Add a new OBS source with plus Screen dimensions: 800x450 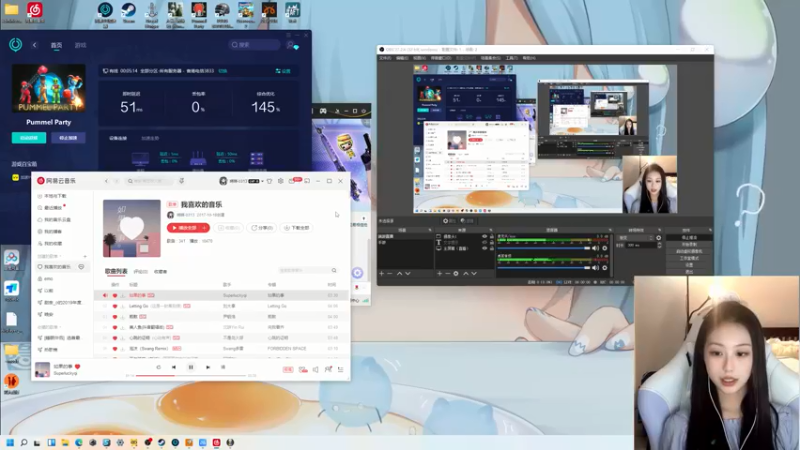439,274
